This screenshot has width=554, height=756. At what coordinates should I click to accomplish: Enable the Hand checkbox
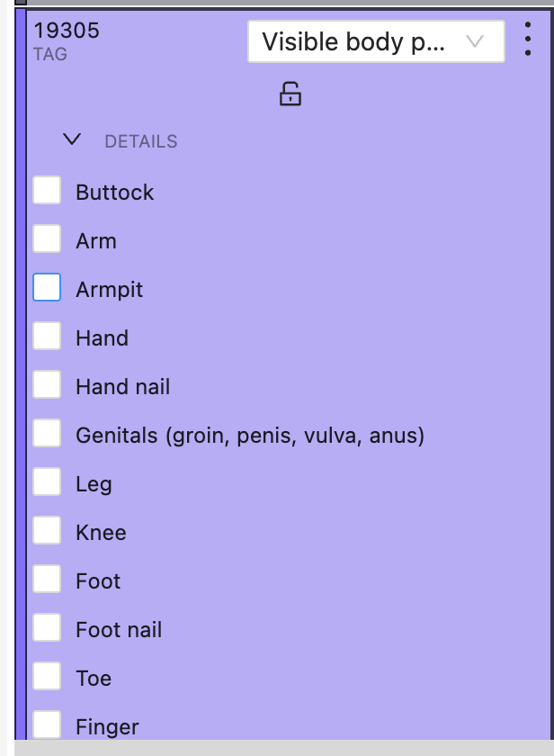[x=47, y=337]
